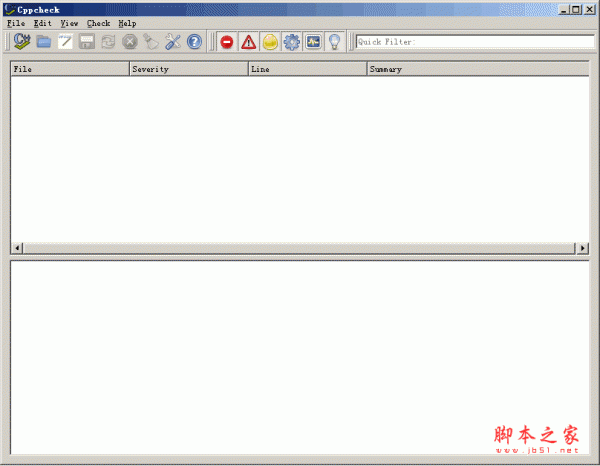Screen dimensions: 600x466
Task: Toggle performance warnings monitor icon
Action: click(313, 42)
